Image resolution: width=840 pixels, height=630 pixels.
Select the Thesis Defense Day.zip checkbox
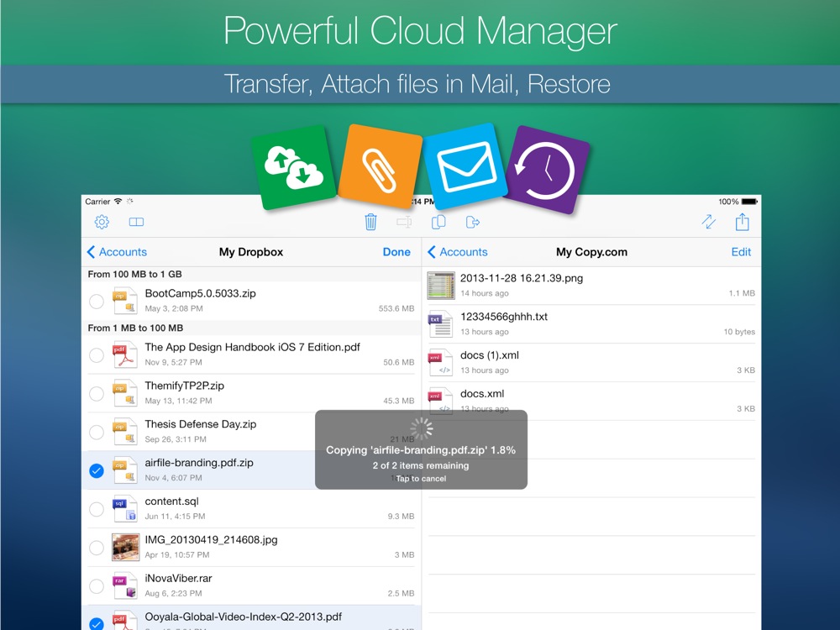(x=97, y=432)
